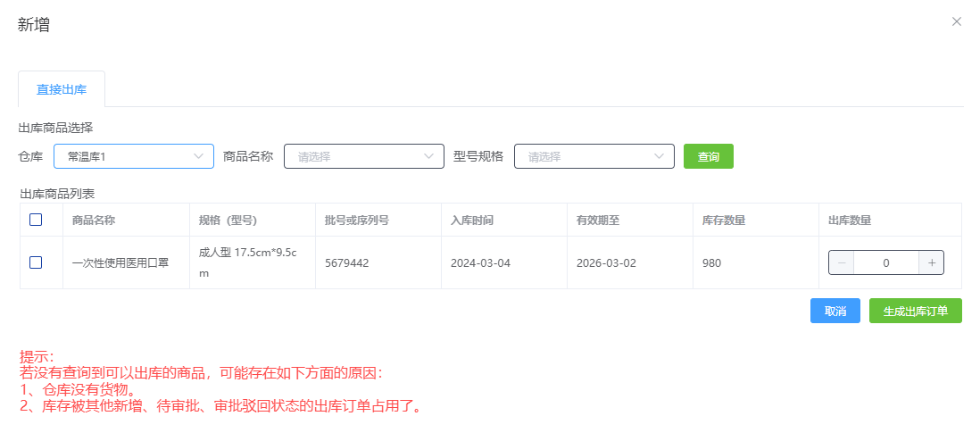Open the 型号规格 dropdown

pyautogui.click(x=594, y=156)
